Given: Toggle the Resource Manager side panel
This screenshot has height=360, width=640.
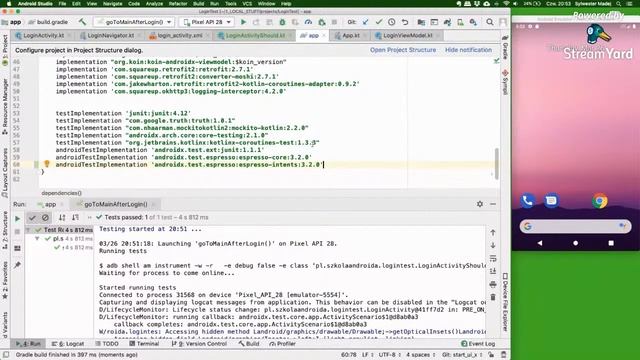Looking at the screenshot, I should [5, 107].
